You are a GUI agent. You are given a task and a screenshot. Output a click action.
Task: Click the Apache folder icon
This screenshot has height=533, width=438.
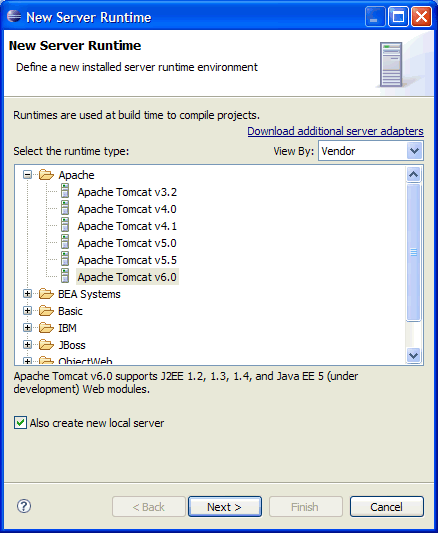click(x=46, y=175)
